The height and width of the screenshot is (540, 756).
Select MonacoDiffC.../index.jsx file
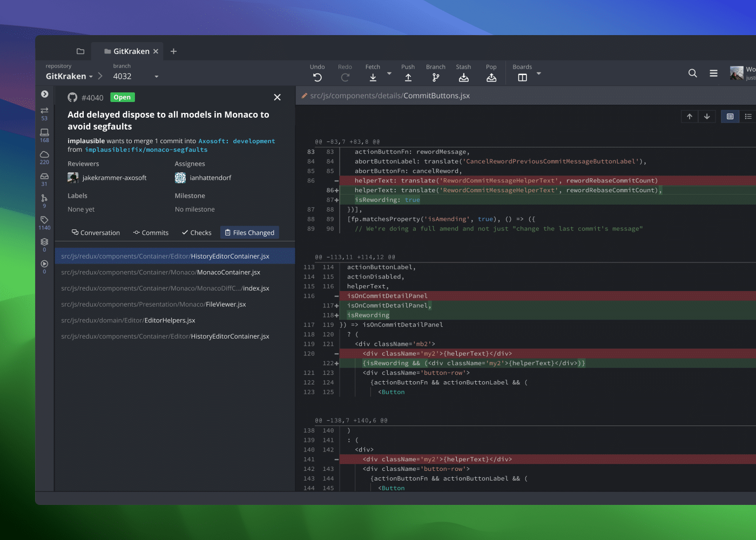[175, 288]
